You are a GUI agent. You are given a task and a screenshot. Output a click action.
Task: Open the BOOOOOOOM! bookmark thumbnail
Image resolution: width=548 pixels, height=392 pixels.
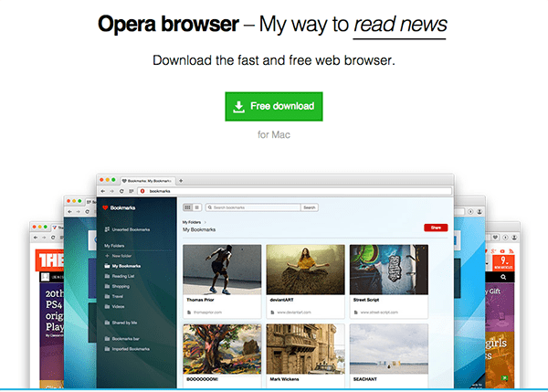pyautogui.click(x=222, y=349)
